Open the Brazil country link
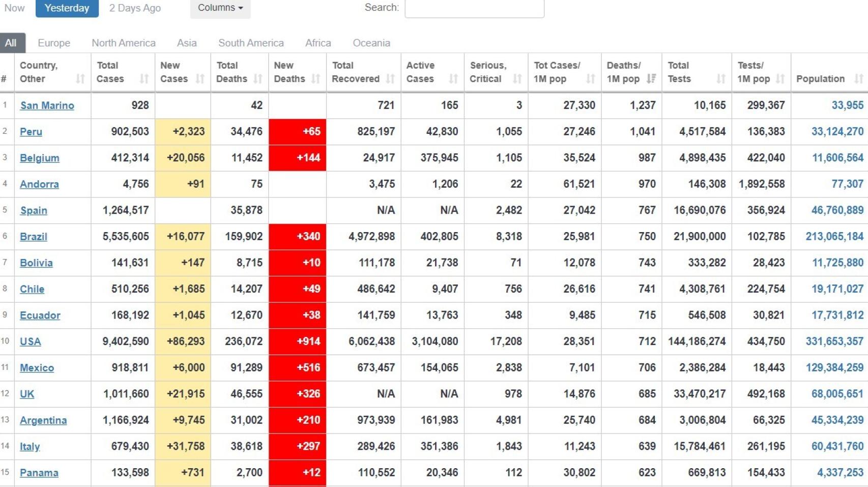The width and height of the screenshot is (868, 487). click(x=34, y=237)
